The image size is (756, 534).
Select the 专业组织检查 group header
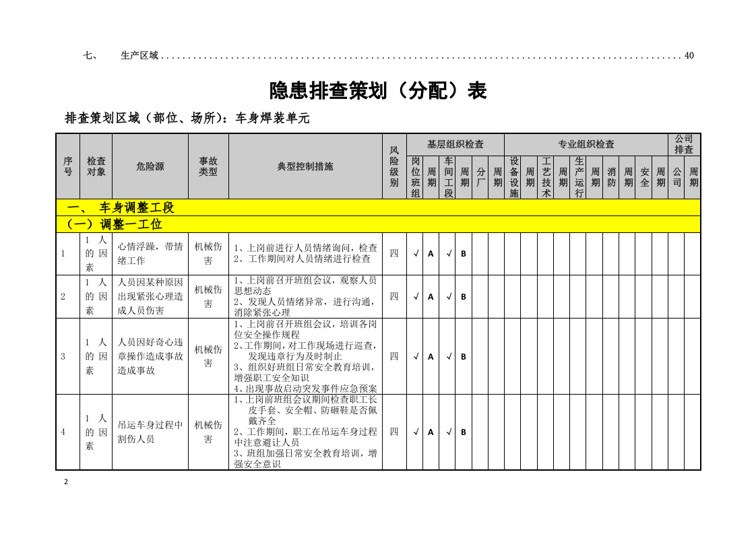coord(586,144)
